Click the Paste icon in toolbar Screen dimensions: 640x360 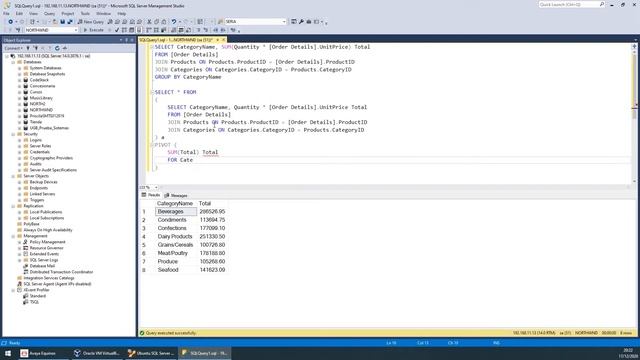click(164, 22)
